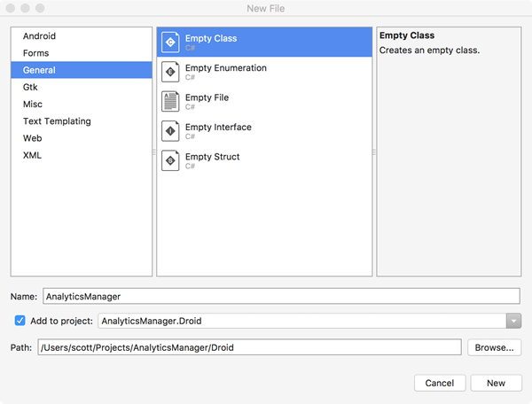Uncheck the Add to project checkbox

coord(20,321)
